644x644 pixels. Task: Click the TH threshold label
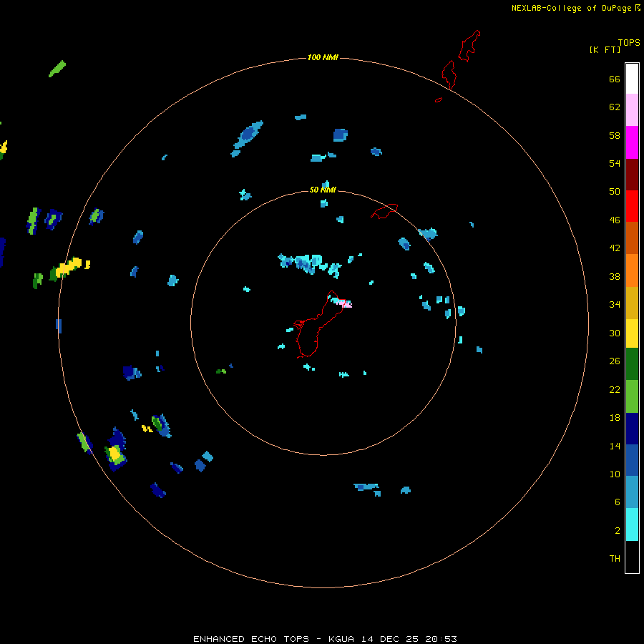coord(615,558)
